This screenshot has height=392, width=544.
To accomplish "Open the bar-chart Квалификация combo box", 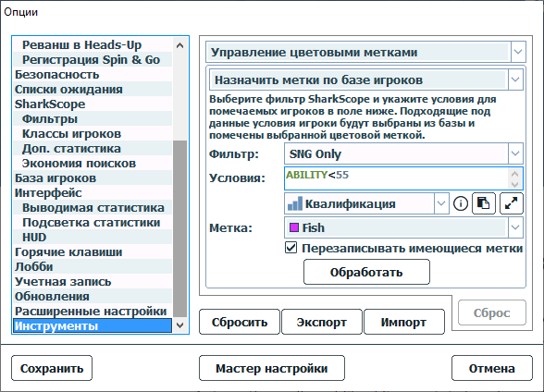I will (366, 203).
